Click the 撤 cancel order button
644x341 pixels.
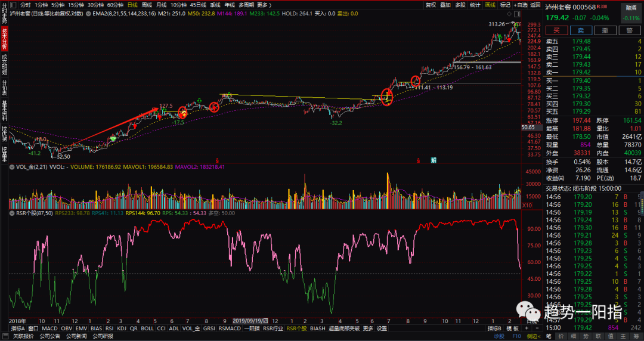(605, 30)
